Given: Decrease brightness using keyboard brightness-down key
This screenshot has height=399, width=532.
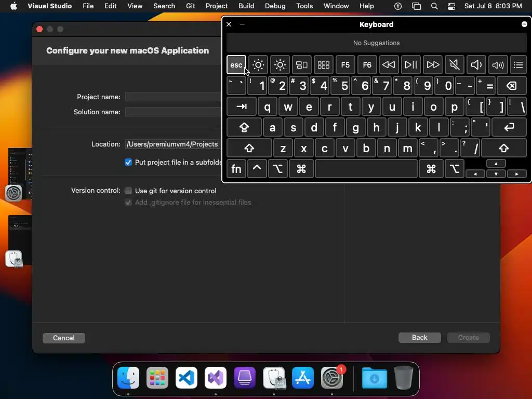Looking at the screenshot, I should coord(258,65).
